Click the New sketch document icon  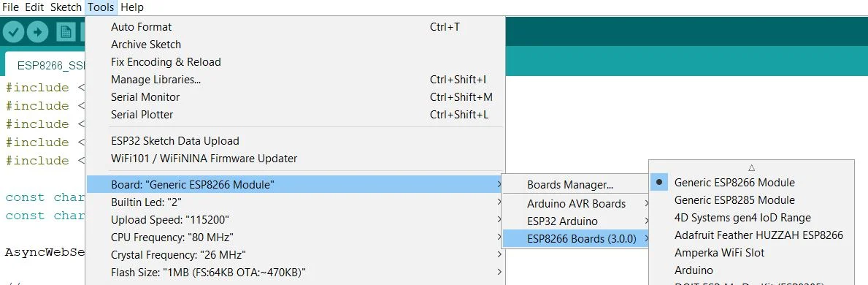click(66, 32)
